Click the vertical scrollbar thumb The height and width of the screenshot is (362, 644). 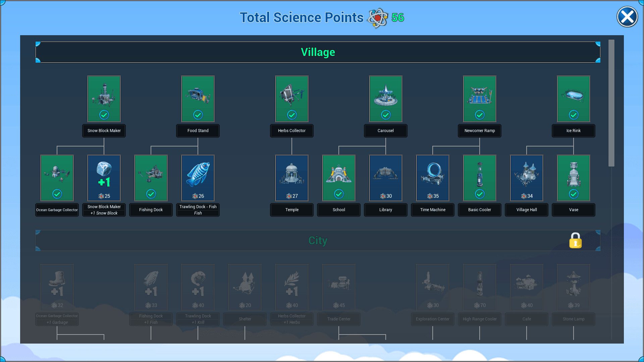click(x=611, y=103)
